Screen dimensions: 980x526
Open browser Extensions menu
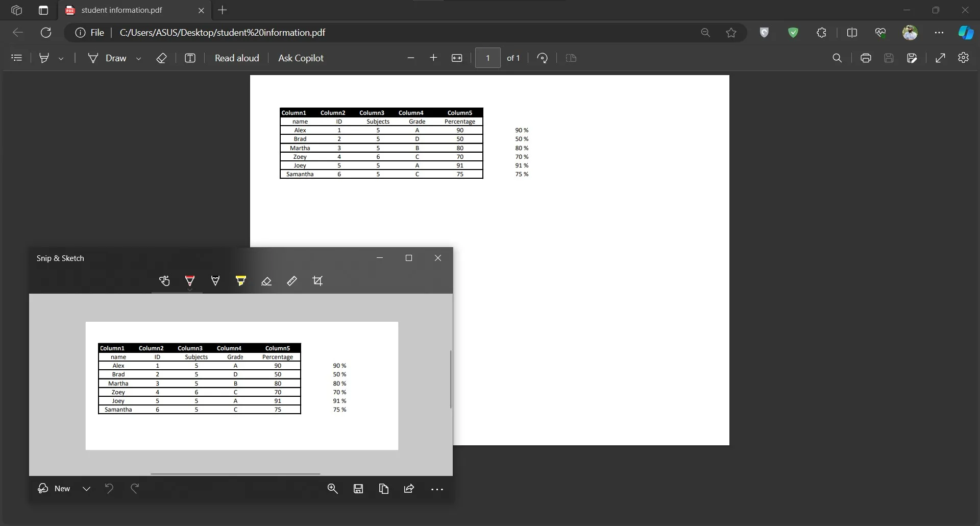[x=821, y=33]
